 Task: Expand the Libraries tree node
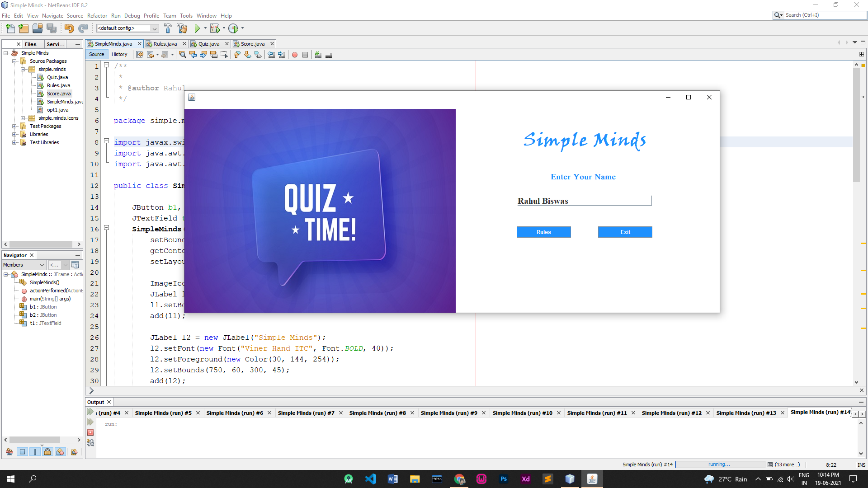(x=14, y=134)
